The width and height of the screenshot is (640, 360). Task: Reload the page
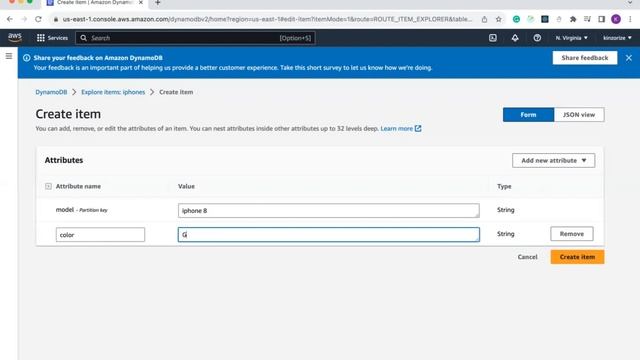[38, 19]
